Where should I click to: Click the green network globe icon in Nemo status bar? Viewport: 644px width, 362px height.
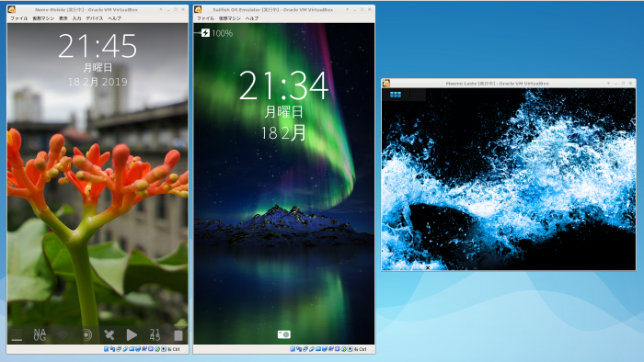click(x=157, y=349)
